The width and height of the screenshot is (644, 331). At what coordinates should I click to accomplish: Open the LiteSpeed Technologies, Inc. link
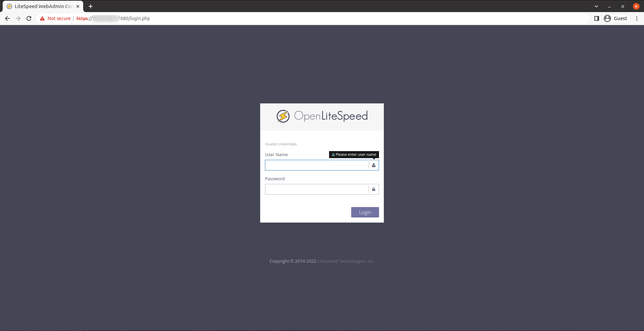[346, 261]
